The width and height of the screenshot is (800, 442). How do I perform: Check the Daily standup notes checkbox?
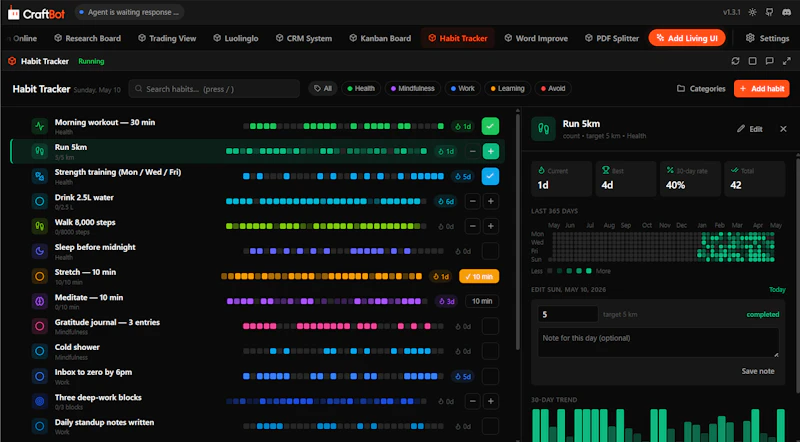490,426
